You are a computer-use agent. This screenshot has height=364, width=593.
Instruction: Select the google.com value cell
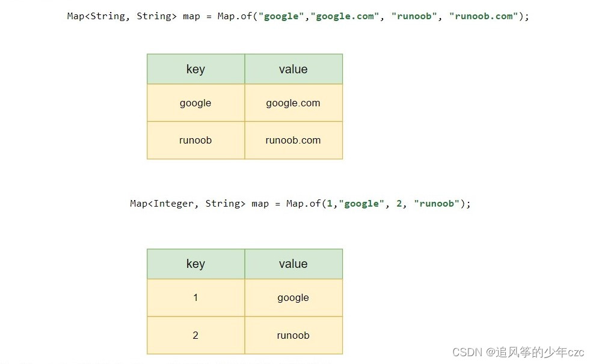tap(293, 103)
